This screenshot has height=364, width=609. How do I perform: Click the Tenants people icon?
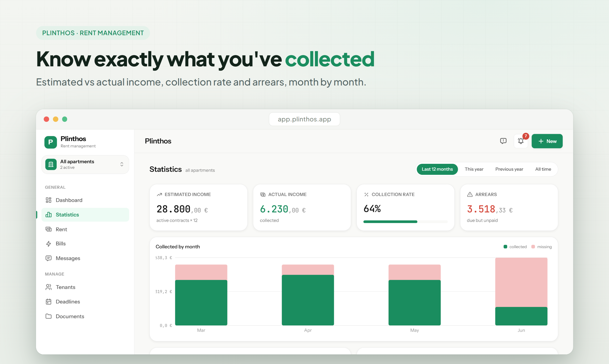[49, 287]
